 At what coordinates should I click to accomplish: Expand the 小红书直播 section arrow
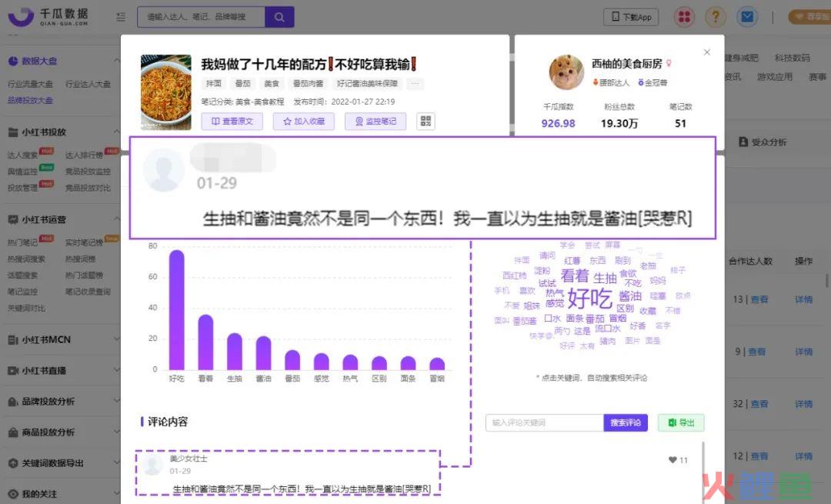(117, 370)
